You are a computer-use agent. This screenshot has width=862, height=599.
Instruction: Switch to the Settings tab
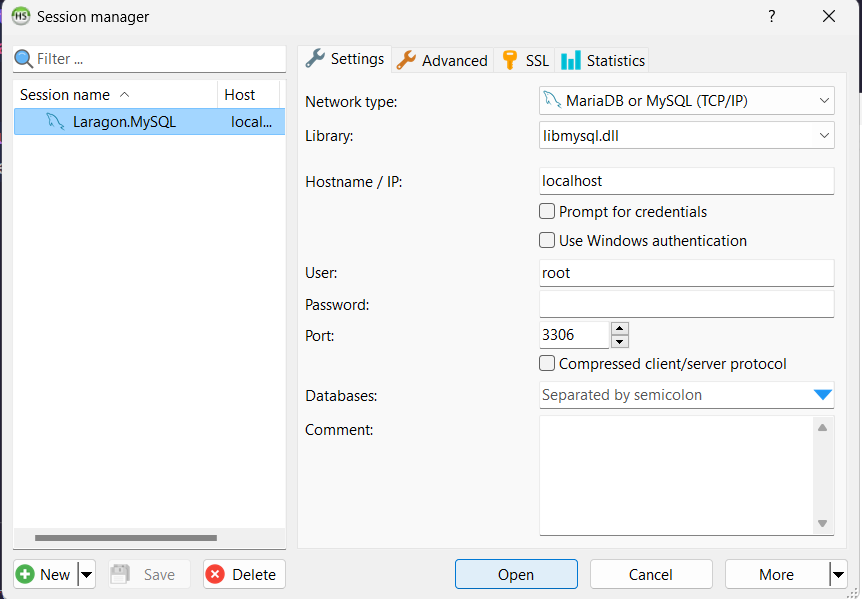345,59
